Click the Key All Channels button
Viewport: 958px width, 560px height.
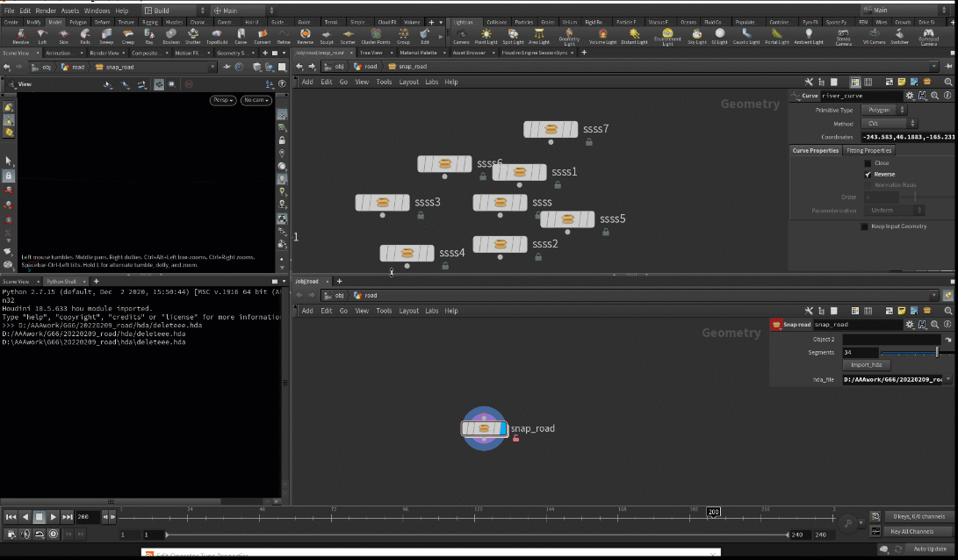pos(916,531)
